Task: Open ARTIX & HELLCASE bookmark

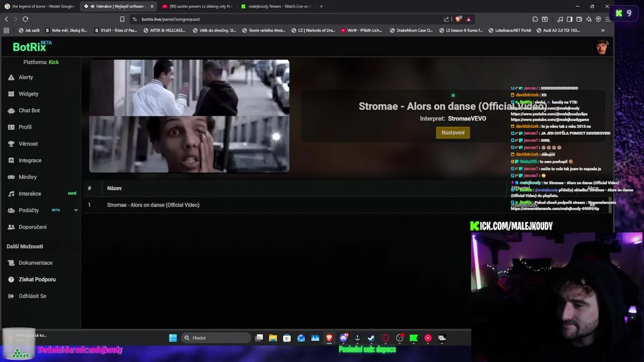Action: coord(164,30)
